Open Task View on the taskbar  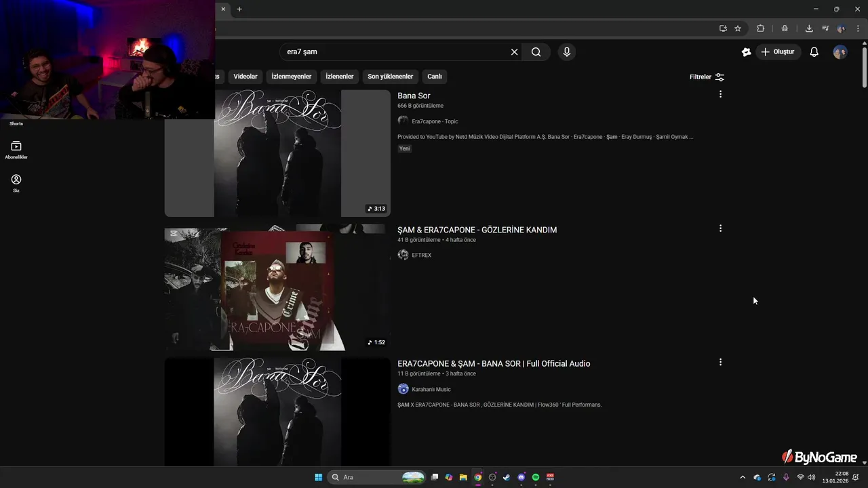[x=435, y=477]
